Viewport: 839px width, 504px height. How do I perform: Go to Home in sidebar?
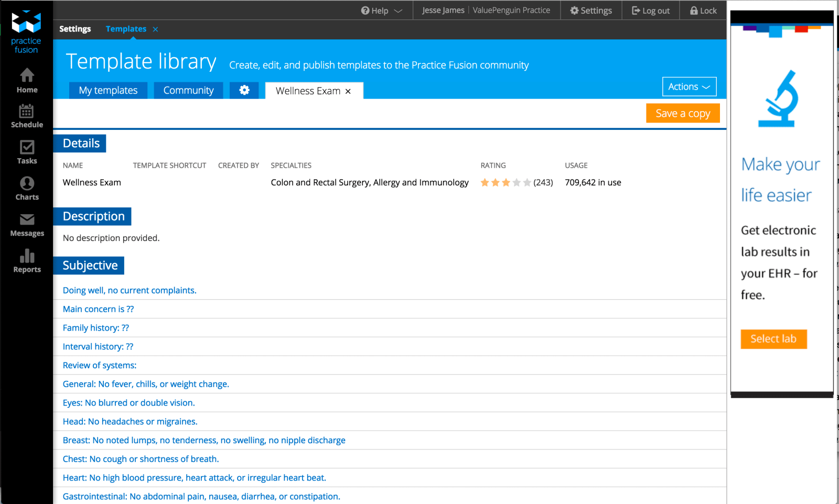27,81
